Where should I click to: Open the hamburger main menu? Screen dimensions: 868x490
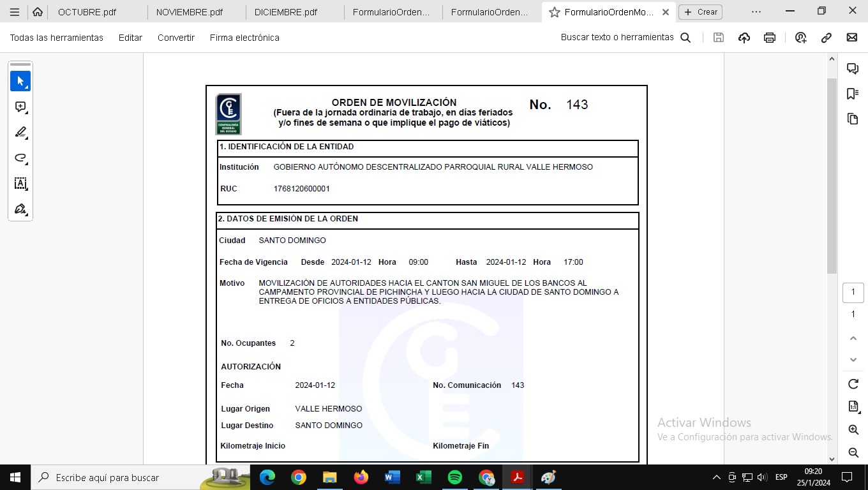coord(15,12)
